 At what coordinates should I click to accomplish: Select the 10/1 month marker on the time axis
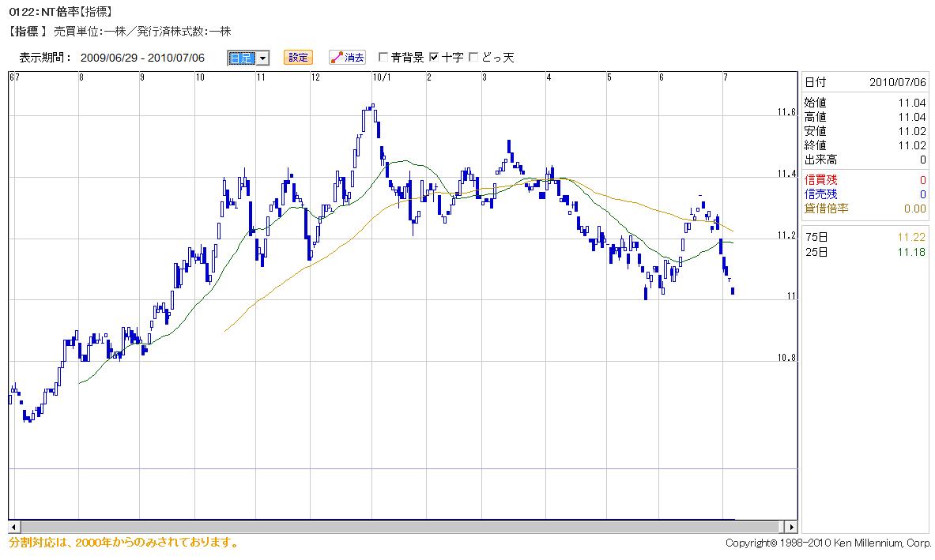(x=382, y=77)
